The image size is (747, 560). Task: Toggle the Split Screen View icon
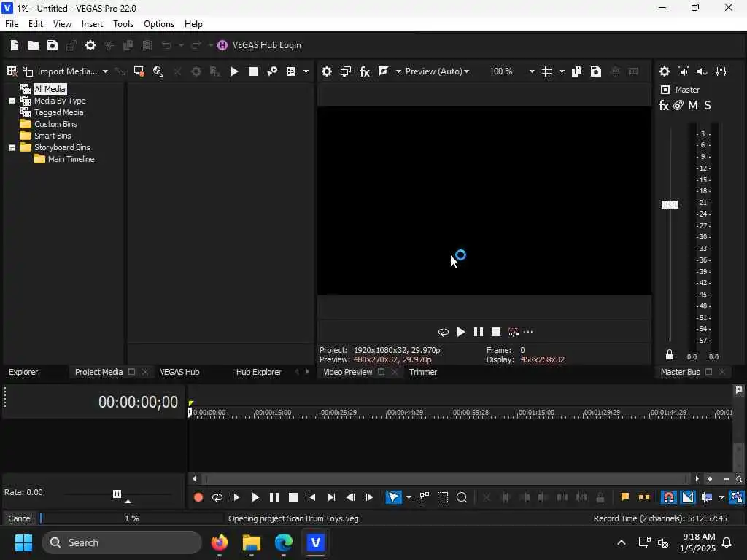(x=384, y=71)
